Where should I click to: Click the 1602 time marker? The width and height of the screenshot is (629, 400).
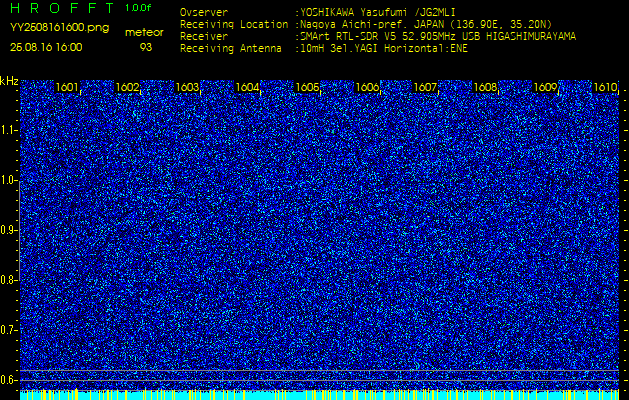tap(127, 87)
